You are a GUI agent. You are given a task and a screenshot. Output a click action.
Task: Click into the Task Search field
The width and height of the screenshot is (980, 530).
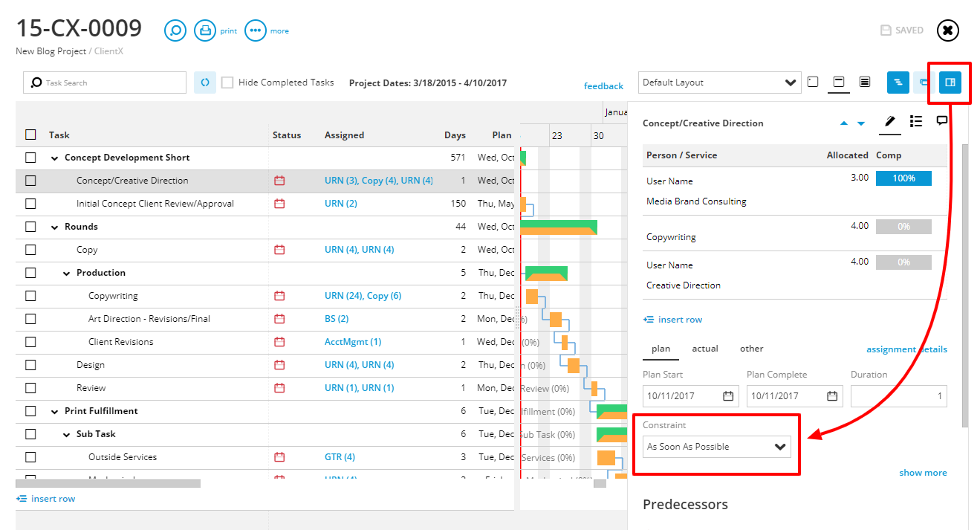[x=105, y=83]
